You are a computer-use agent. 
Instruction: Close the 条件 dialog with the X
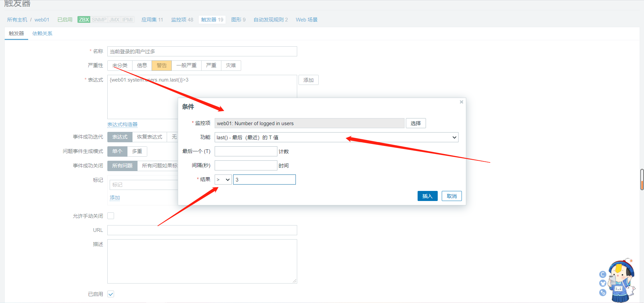click(461, 102)
